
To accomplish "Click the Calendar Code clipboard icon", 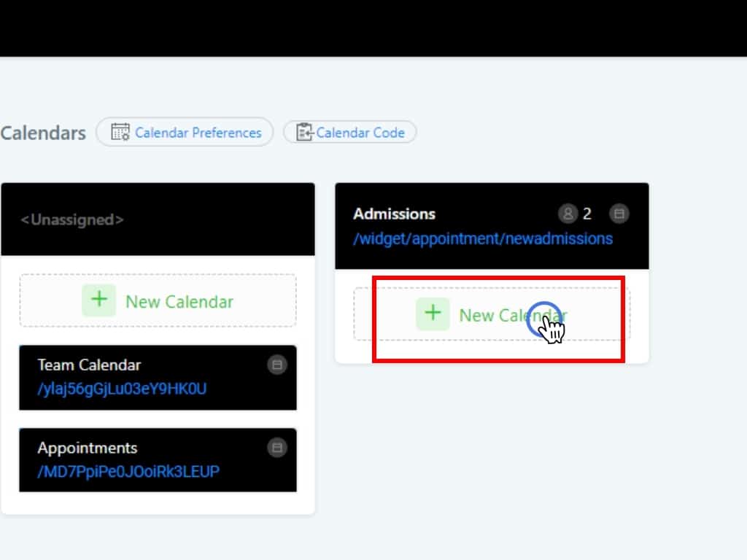I will pyautogui.click(x=304, y=132).
